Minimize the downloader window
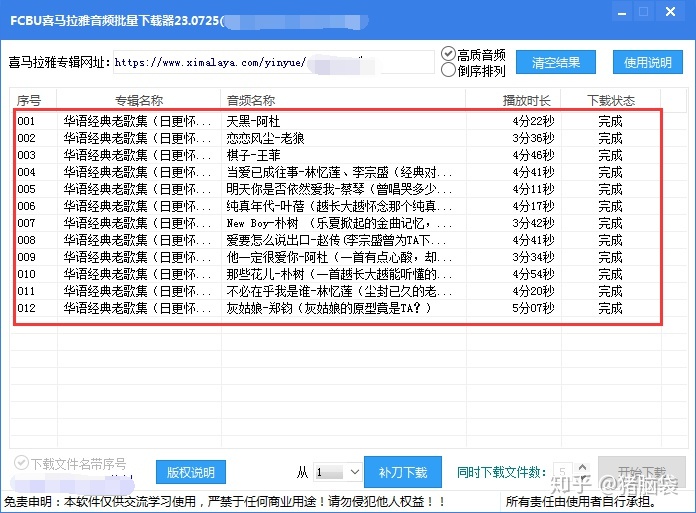This screenshot has height=513, width=696. (622, 13)
